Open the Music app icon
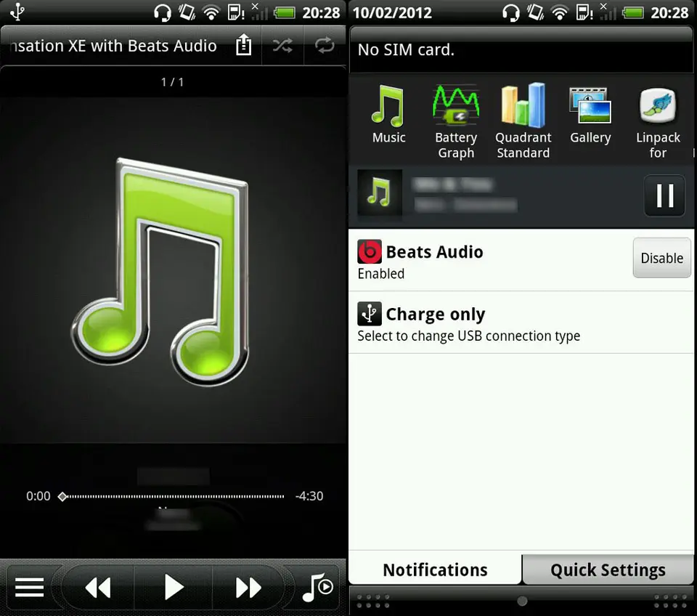The image size is (697, 616). coord(388,115)
